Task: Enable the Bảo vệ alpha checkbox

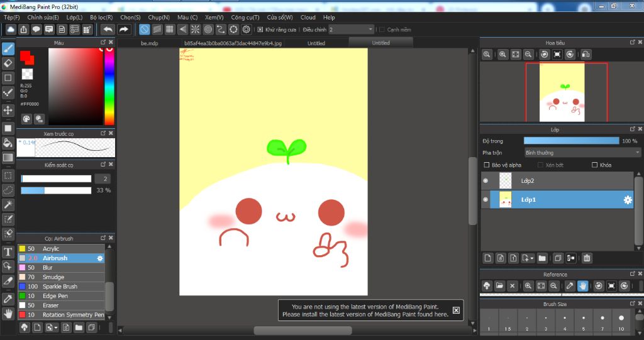Action: 487,165
